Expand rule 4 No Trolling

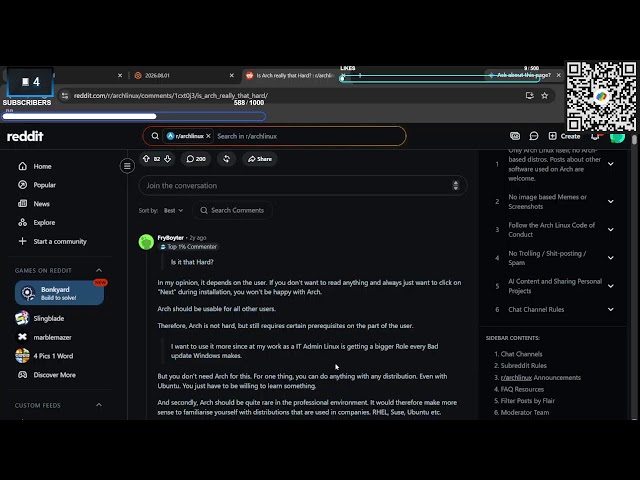tap(611, 258)
